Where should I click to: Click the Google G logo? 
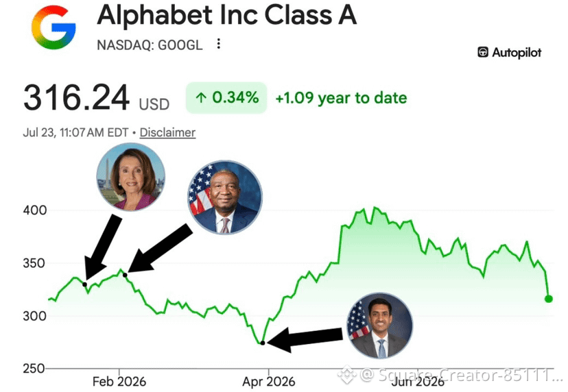(54, 27)
